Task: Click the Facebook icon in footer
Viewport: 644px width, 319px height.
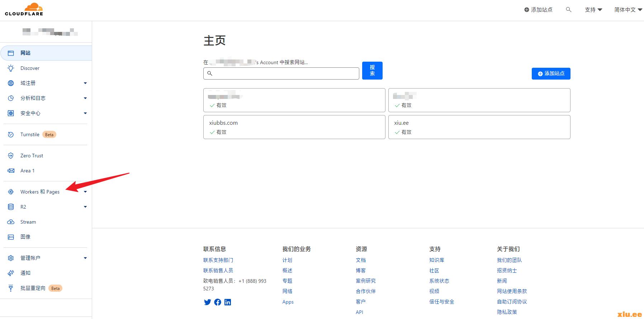Action: click(218, 302)
